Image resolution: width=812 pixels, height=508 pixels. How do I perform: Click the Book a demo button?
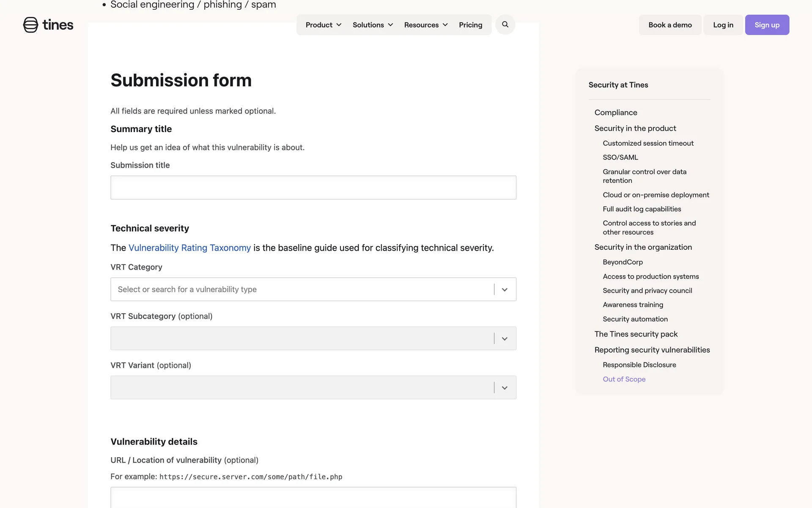pos(670,25)
